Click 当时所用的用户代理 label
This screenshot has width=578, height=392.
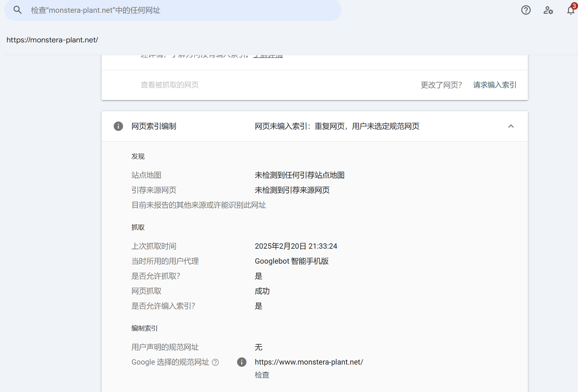pos(165,261)
